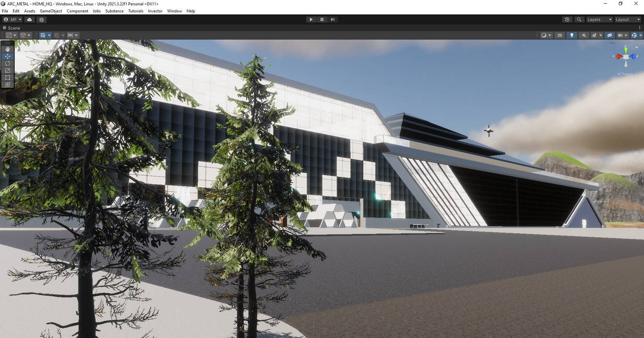Activate the Rotate tool
The width and height of the screenshot is (644, 338).
tap(7, 63)
